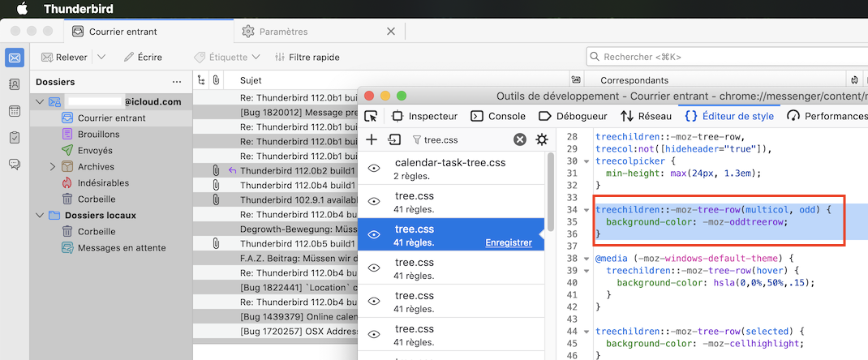Click the Filtre rapide button
This screenshot has width=868, height=360.
307,57
